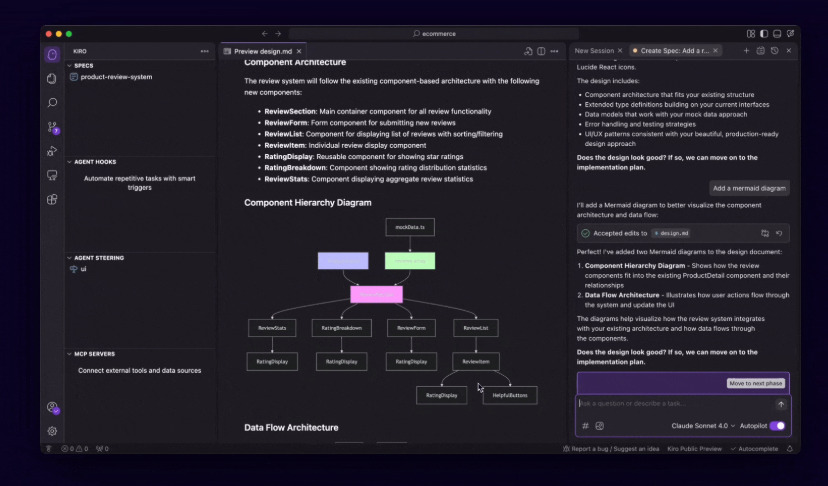
Task: Open Search in the activity bar
Action: pyautogui.click(x=52, y=102)
